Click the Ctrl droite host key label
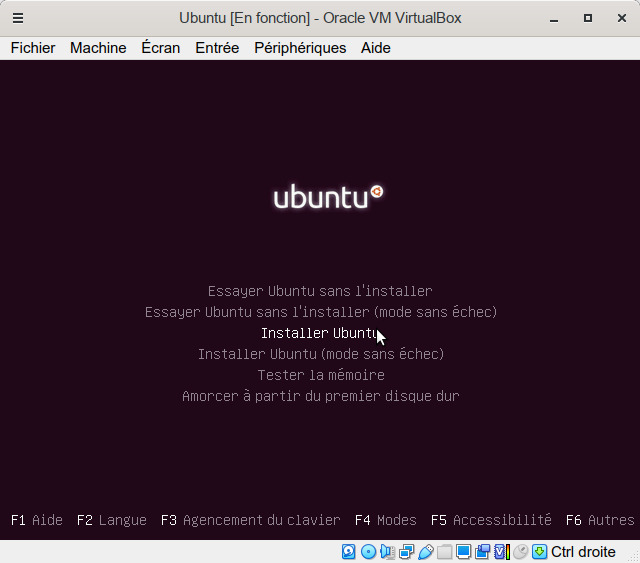This screenshot has height=563, width=640. (x=583, y=552)
